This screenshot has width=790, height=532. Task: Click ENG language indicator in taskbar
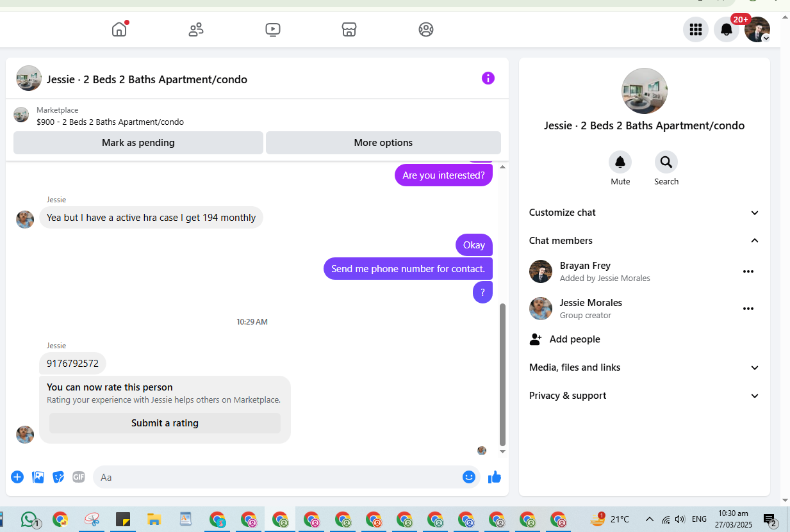(700, 519)
